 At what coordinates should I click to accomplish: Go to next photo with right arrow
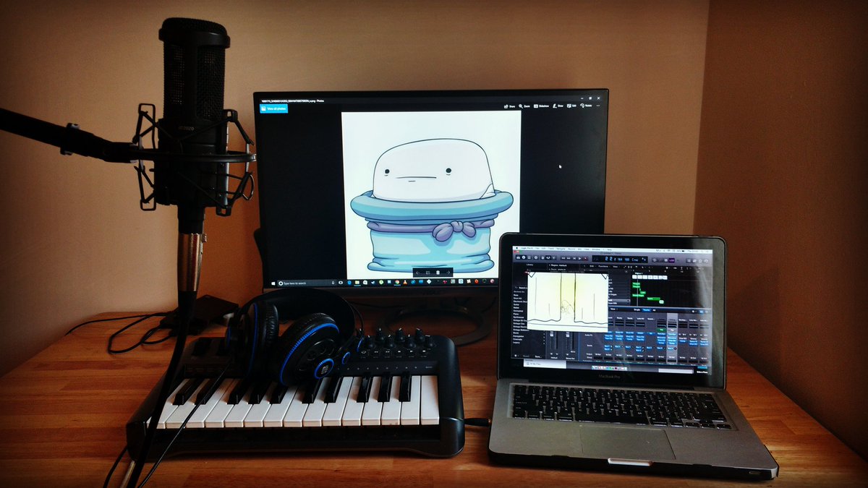448,273
